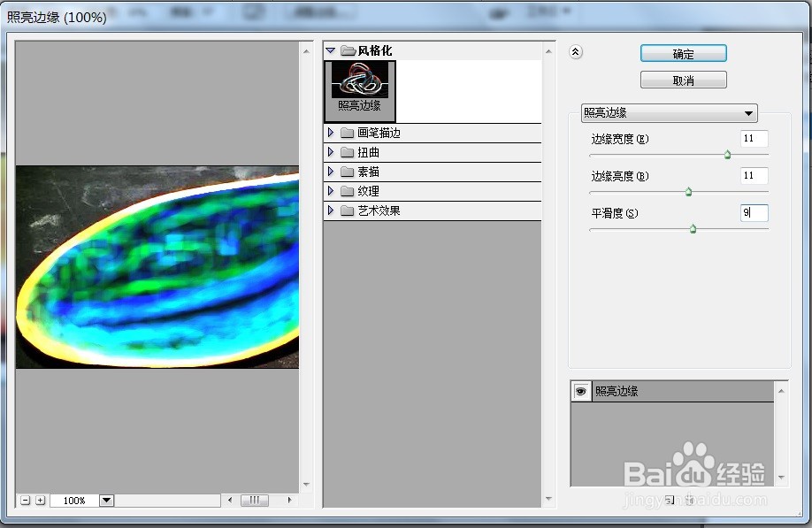Click the 边缘宽度 slider handle
This screenshot has height=528, width=812.
click(x=727, y=154)
